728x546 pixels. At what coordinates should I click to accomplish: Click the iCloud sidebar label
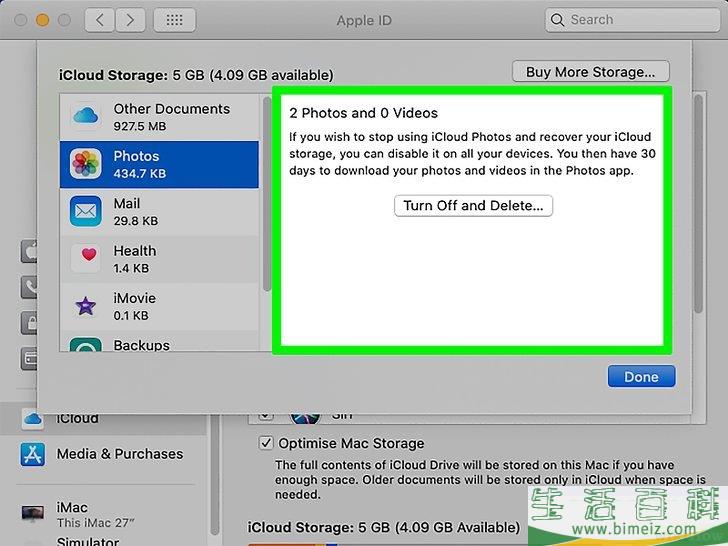(x=78, y=418)
